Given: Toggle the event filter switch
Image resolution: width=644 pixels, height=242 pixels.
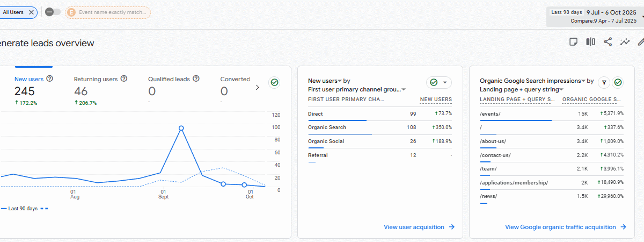Looking at the screenshot, I should (x=53, y=12).
